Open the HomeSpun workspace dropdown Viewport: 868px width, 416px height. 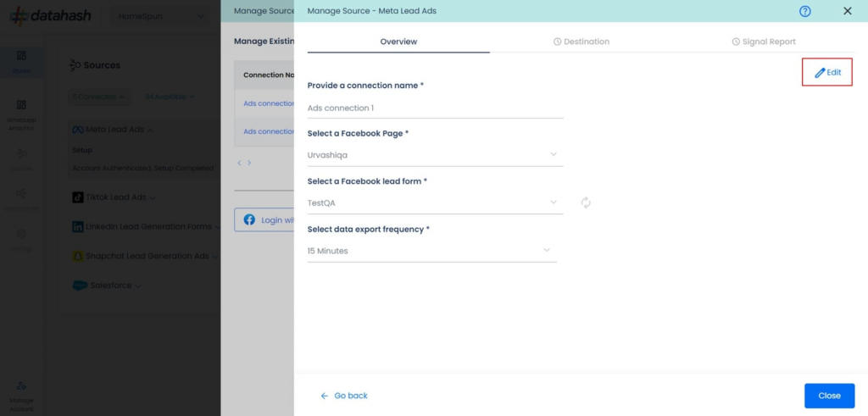click(x=161, y=17)
